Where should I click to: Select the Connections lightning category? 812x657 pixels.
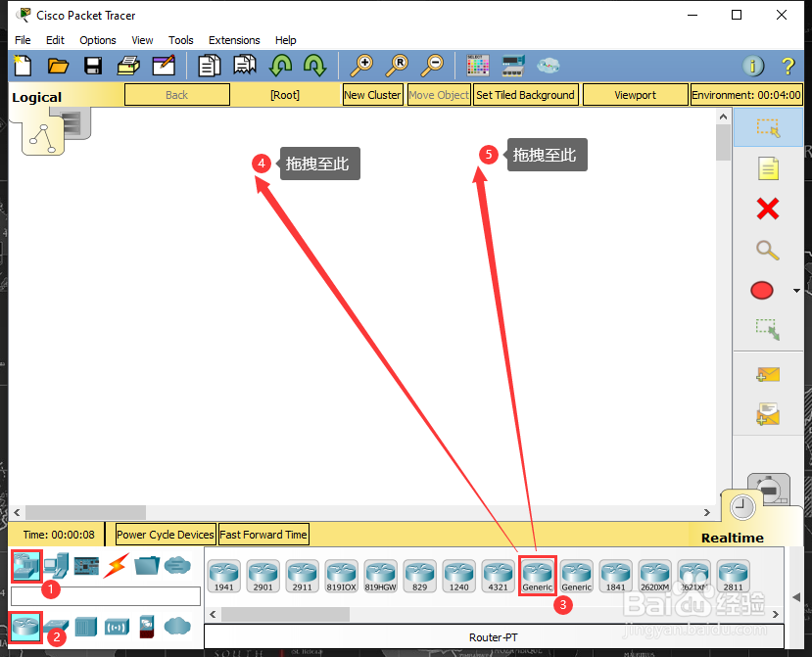(116, 566)
